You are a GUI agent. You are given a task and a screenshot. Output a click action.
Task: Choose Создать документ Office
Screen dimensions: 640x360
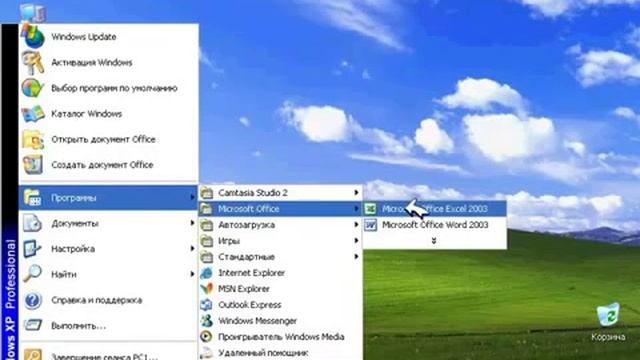[109, 165]
